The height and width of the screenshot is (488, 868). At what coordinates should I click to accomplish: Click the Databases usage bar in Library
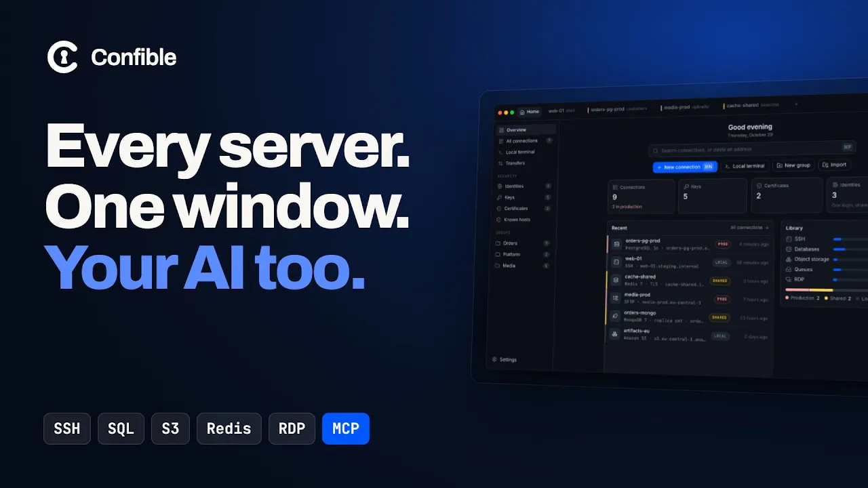(850, 249)
